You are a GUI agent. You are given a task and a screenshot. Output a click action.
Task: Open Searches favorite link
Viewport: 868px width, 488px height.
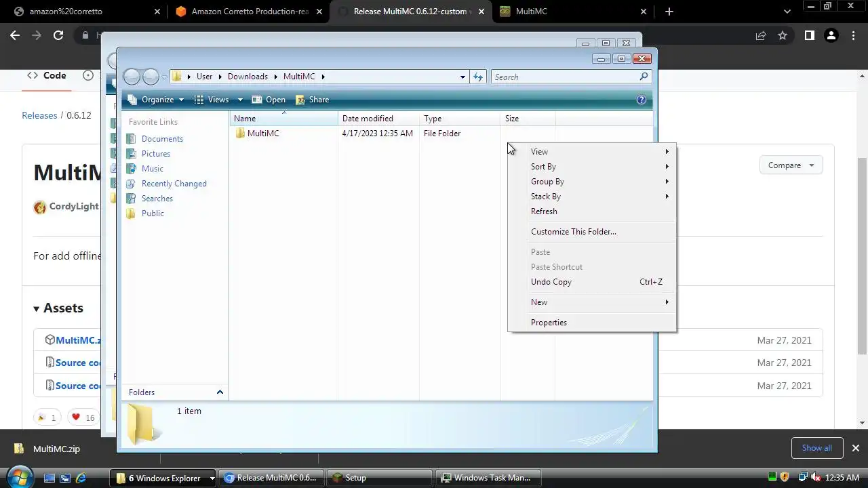[157, 199]
